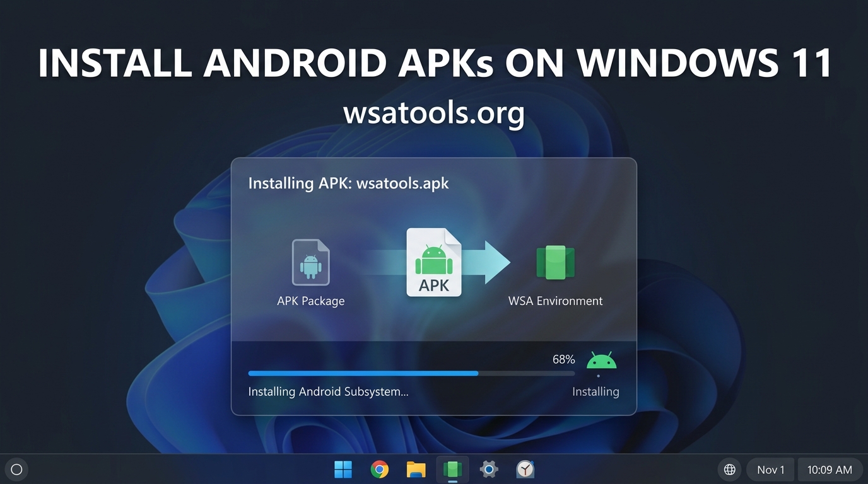
Task: Click the white APK file icon
Action: pyautogui.click(x=434, y=262)
